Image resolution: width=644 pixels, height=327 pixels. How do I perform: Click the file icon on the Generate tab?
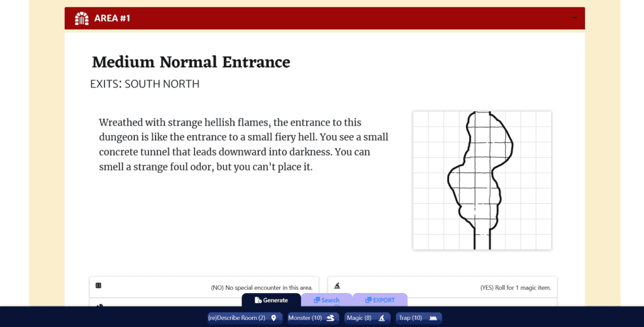pos(258,301)
